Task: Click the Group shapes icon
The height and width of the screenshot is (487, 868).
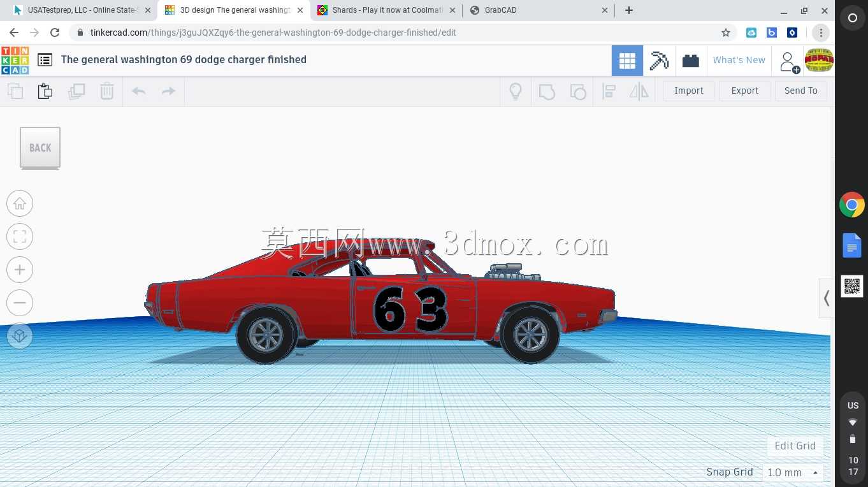Action: (547, 92)
